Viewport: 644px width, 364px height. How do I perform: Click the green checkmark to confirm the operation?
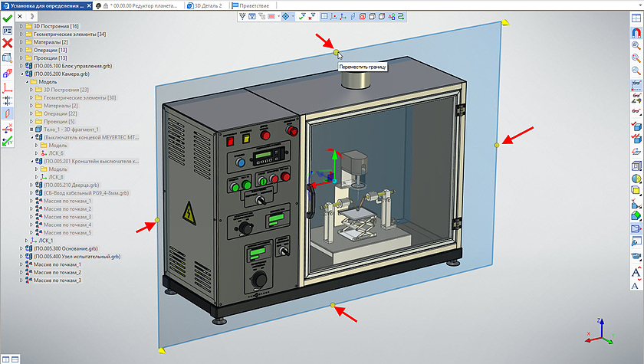[x=8, y=17]
